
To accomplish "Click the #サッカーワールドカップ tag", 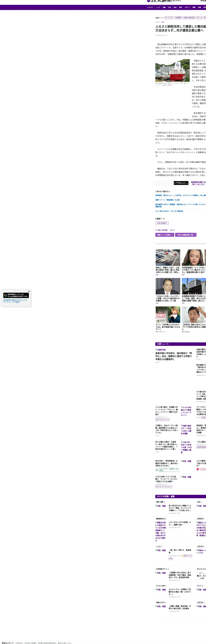I will click(x=164, y=487).
